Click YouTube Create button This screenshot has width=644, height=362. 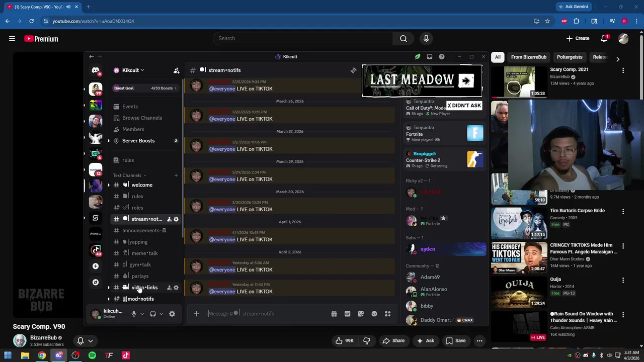[x=578, y=39]
